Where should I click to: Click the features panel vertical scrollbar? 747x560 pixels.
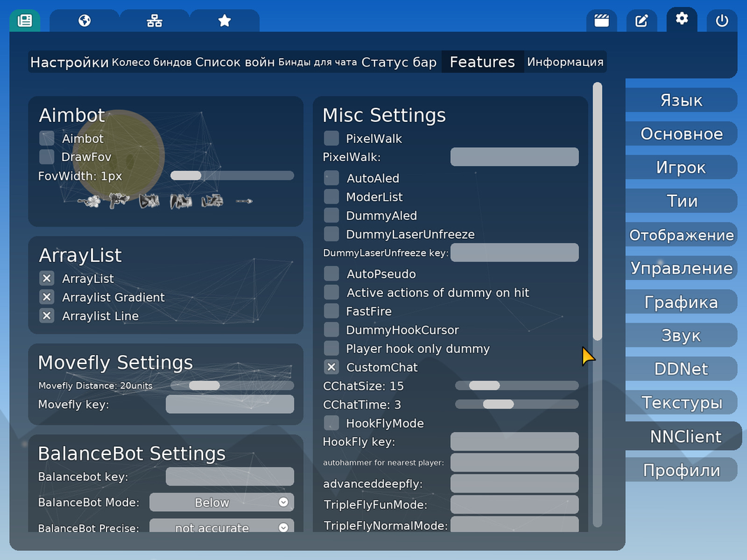[597, 304]
